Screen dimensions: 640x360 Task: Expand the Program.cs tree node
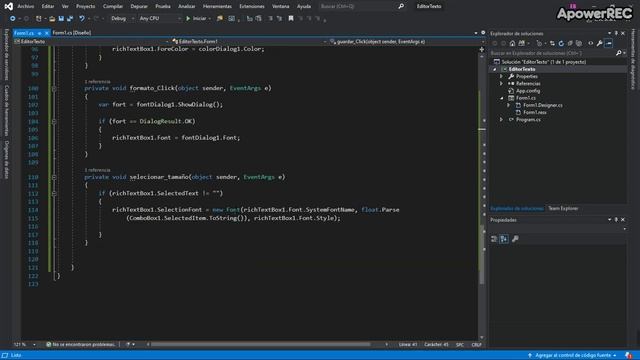click(x=502, y=120)
